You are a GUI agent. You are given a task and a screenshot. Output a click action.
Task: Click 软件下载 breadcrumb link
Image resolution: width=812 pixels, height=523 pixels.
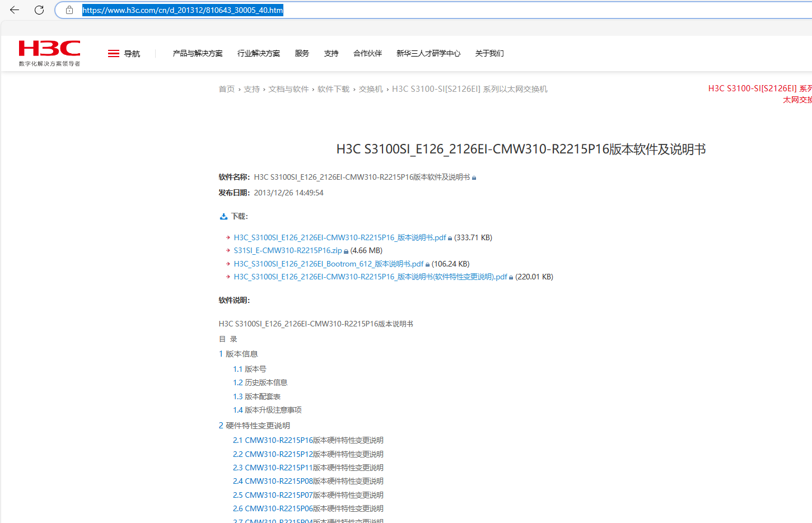pyautogui.click(x=333, y=89)
